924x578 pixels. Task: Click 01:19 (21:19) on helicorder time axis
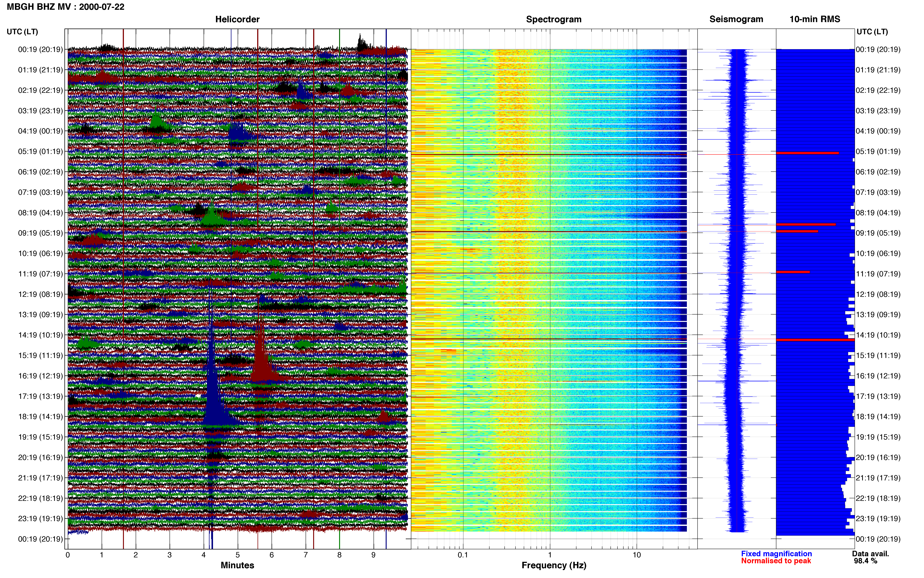[40, 70]
